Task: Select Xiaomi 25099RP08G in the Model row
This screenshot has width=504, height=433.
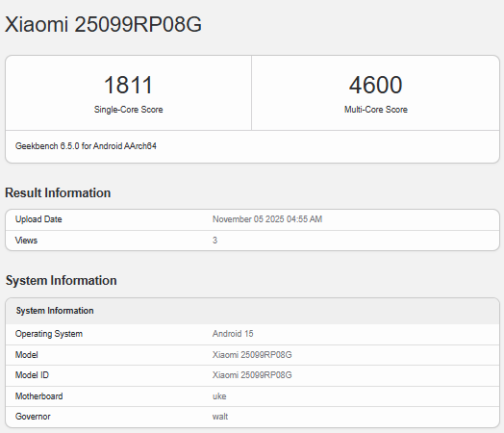Action: pyautogui.click(x=252, y=355)
